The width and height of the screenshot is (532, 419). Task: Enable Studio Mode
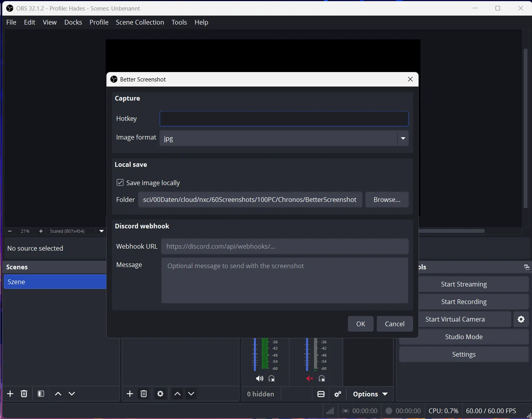[x=464, y=337]
